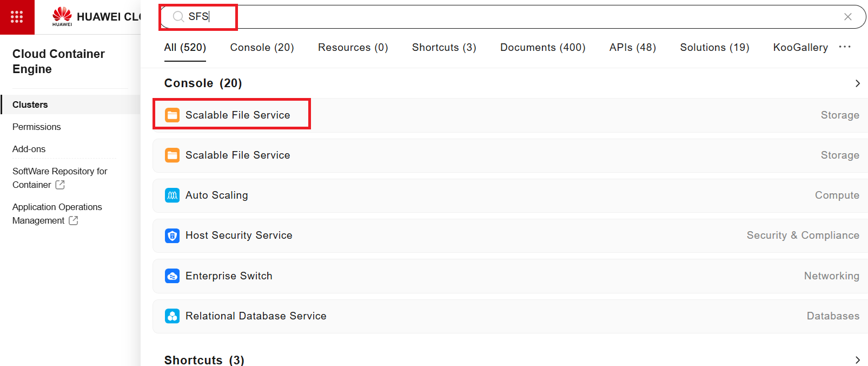Open SoftWare Repository for Container link
The image size is (868, 366).
click(59, 178)
